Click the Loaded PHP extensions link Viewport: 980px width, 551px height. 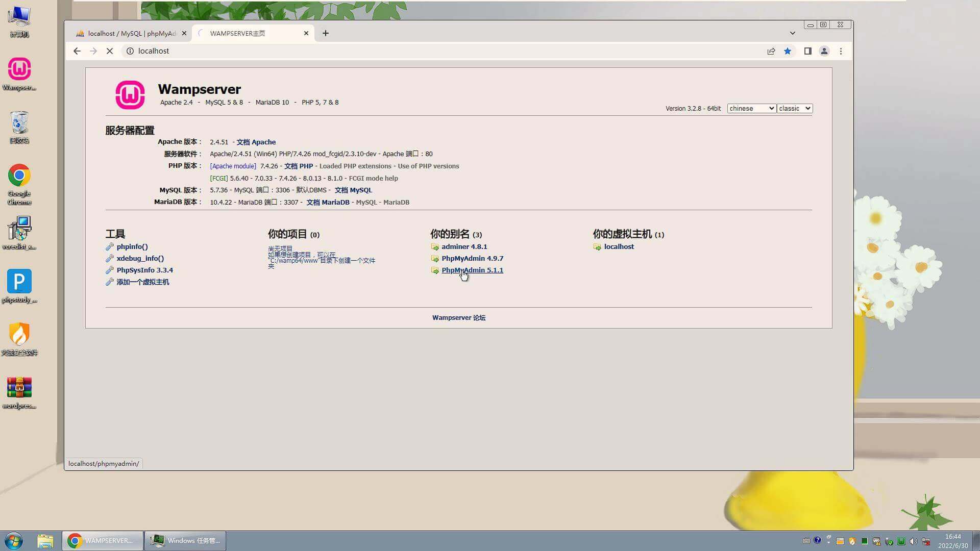[x=355, y=166]
